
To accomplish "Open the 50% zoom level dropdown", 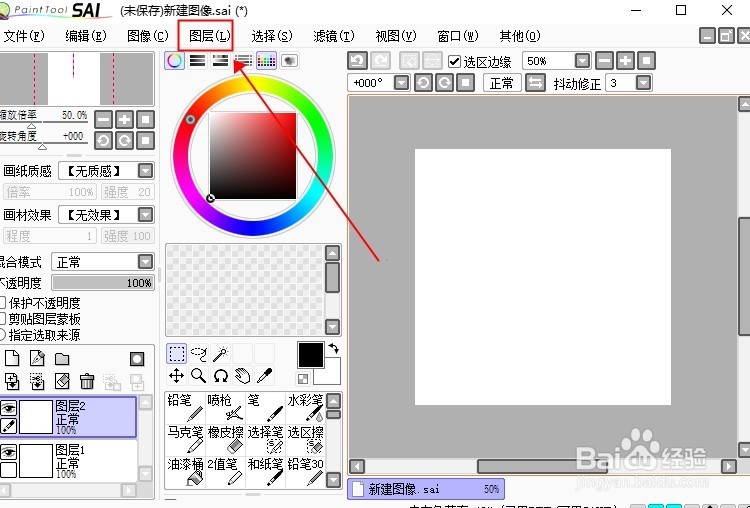I will click(582, 61).
